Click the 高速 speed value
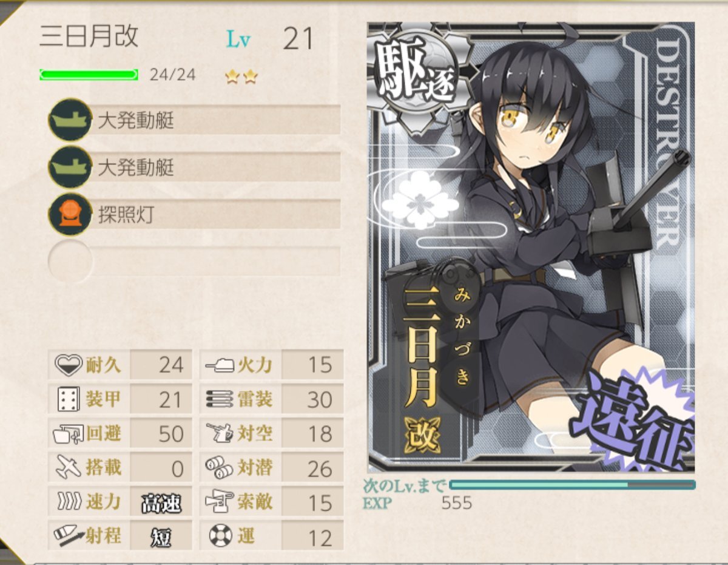Screen dimensions: 728x565 point(161,502)
